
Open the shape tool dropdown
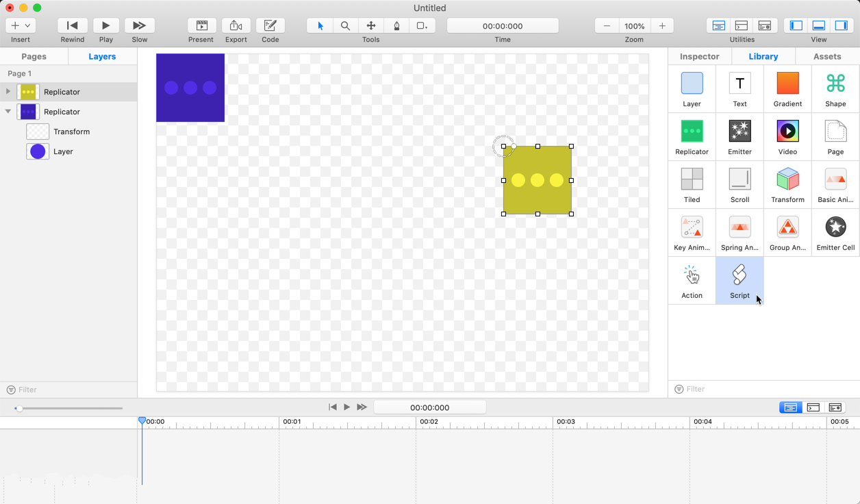tap(422, 25)
